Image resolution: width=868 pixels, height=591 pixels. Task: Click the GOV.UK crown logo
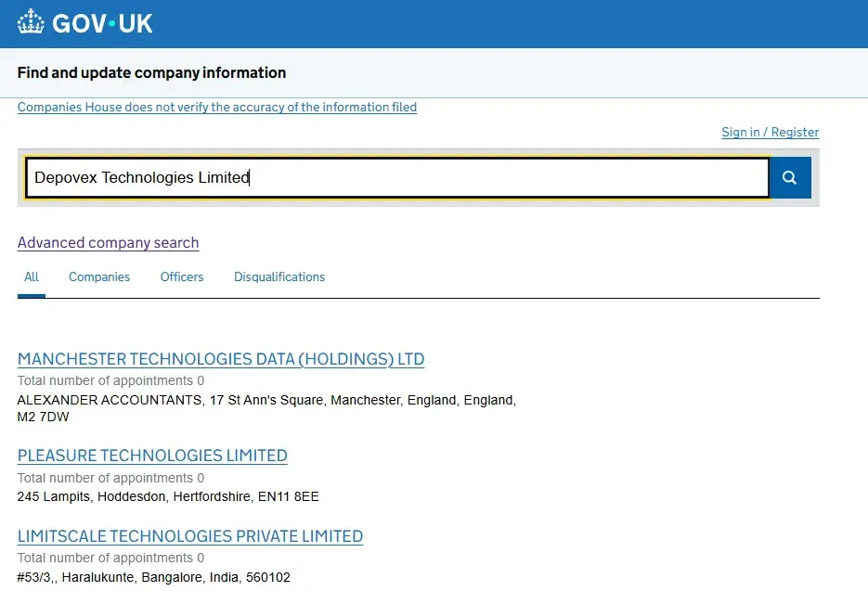[31, 22]
